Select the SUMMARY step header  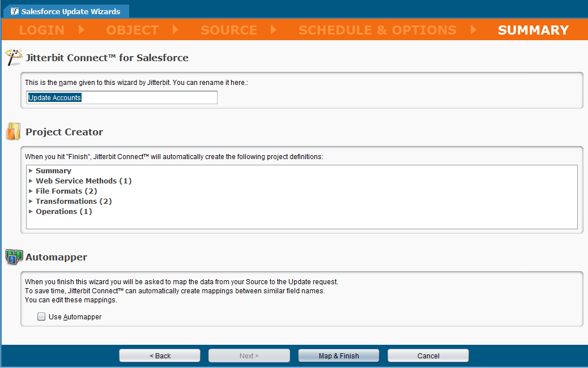(533, 30)
